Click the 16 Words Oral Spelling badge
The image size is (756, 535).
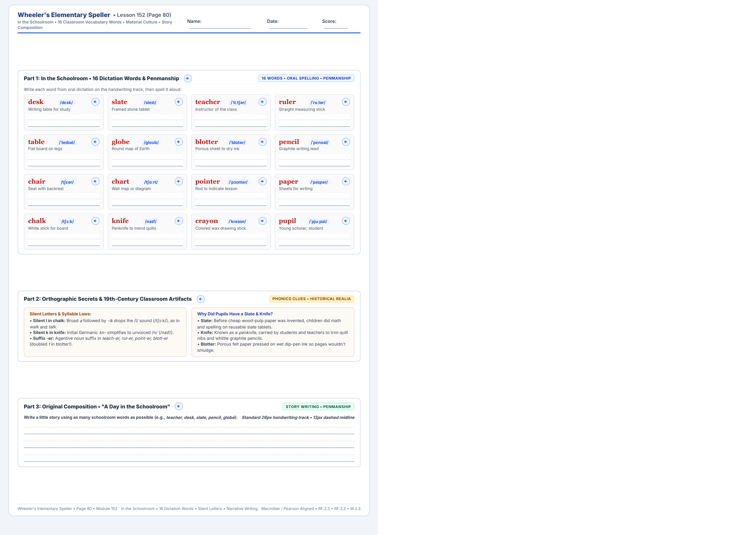click(x=306, y=78)
